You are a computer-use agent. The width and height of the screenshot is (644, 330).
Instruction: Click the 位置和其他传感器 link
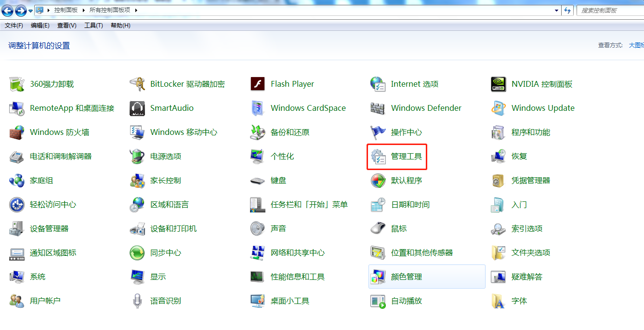coord(422,252)
